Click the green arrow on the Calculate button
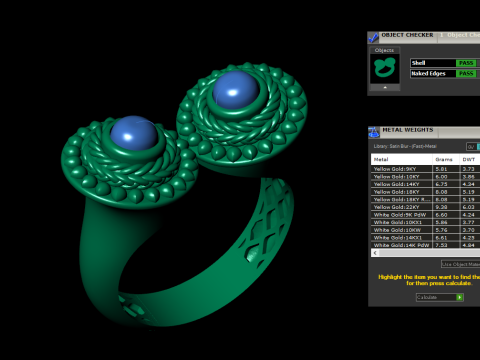480x360 pixels. coord(460,297)
